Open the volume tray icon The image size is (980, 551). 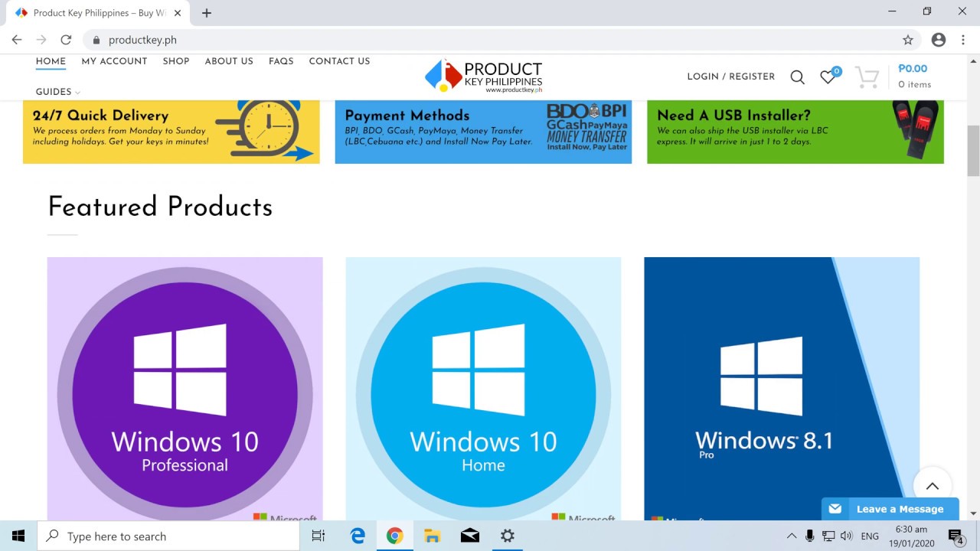click(x=846, y=536)
